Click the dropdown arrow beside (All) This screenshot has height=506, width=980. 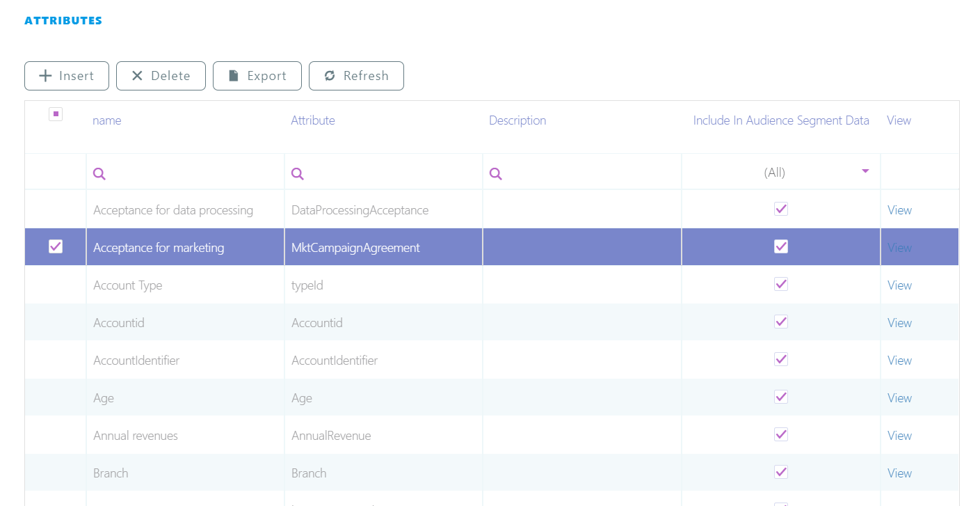click(865, 171)
